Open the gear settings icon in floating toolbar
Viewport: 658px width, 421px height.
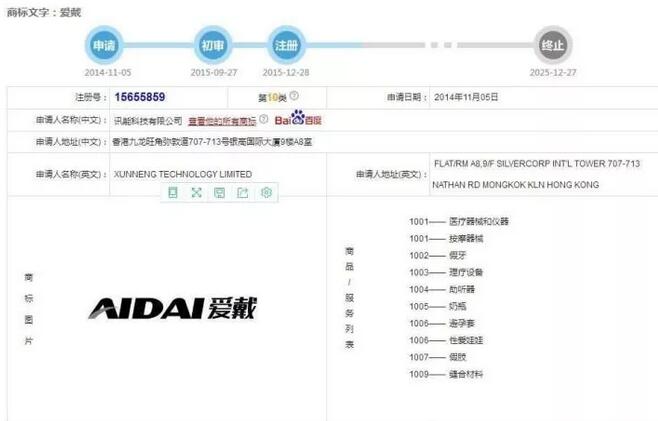266,193
